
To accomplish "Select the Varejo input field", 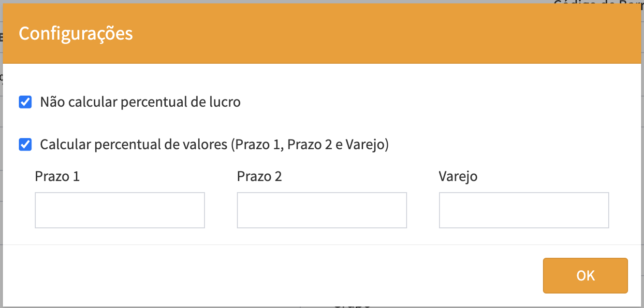I will (x=524, y=210).
